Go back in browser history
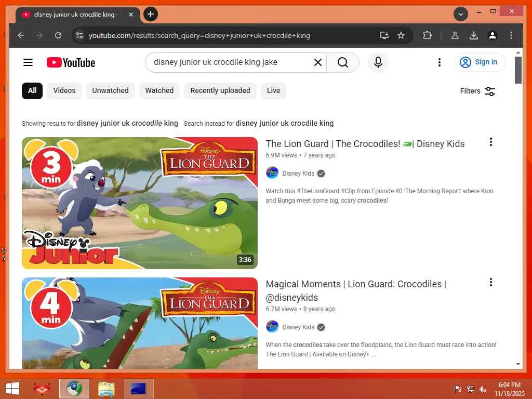Screen dimensions: 532x399 pos(21,35)
